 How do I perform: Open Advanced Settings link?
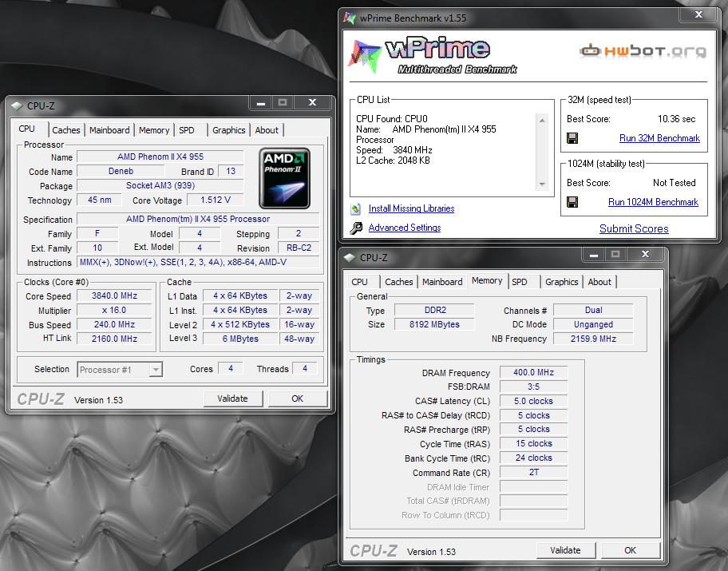(x=405, y=228)
